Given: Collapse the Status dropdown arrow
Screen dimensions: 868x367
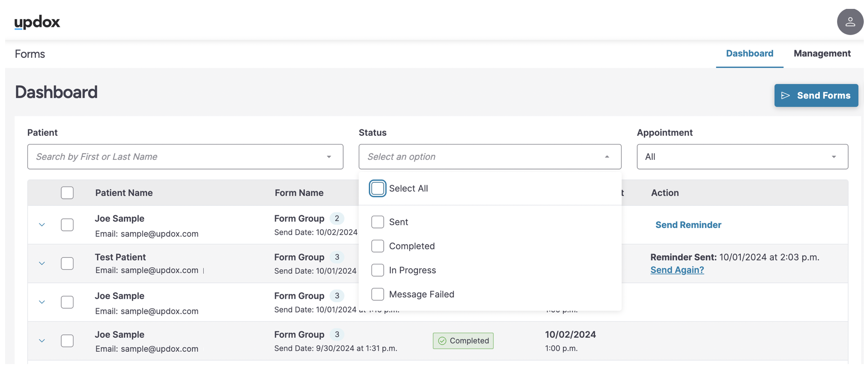Looking at the screenshot, I should pyautogui.click(x=607, y=157).
